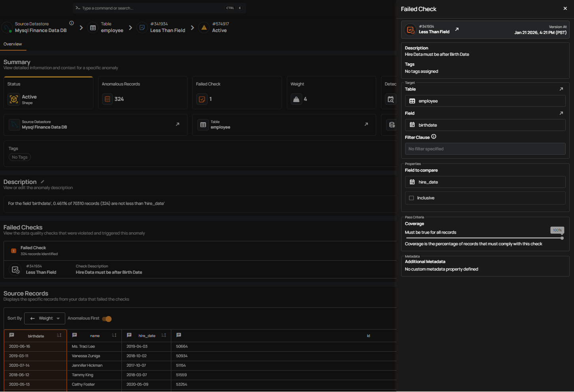Click the warning triangle anomaly icon
Screen dimensions: 574x392
204,28
